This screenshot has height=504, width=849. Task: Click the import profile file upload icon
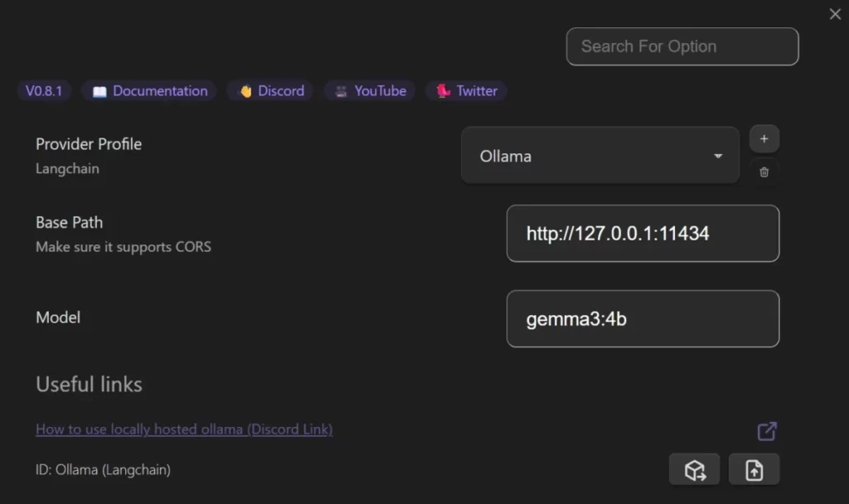pyautogui.click(x=754, y=469)
